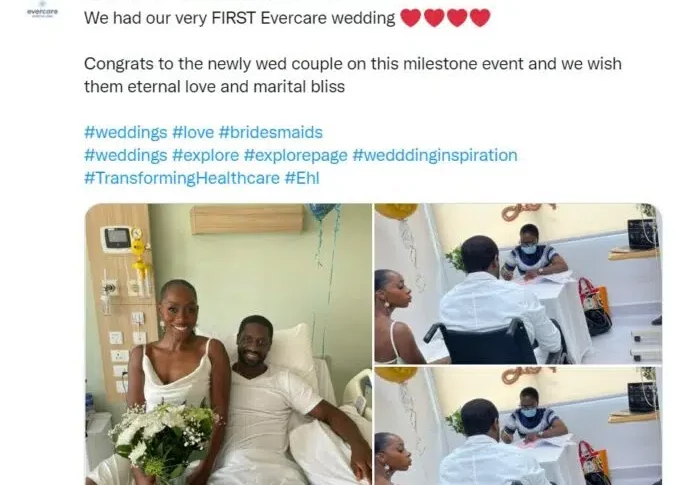Open the bottom-right registry signing photo
Image resolution: width=681 pixels, height=485 pixels.
pos(518,426)
